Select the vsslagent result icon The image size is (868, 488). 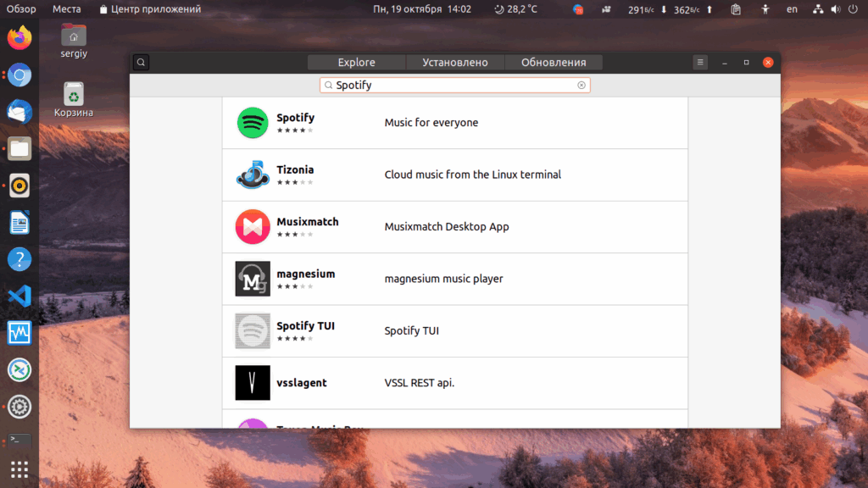tap(253, 383)
